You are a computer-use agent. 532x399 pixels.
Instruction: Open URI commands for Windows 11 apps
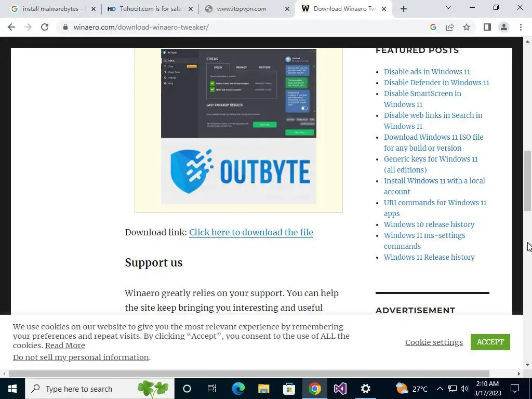(x=435, y=208)
